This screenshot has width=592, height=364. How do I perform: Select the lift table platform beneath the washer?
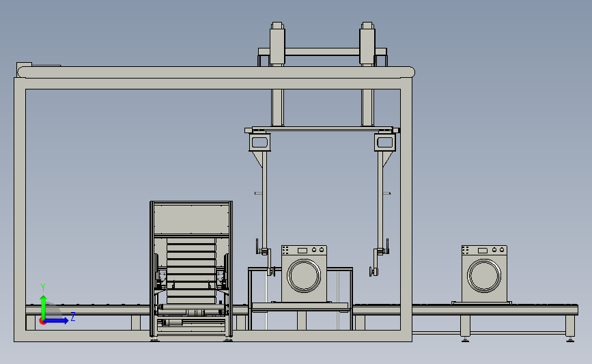click(x=300, y=305)
